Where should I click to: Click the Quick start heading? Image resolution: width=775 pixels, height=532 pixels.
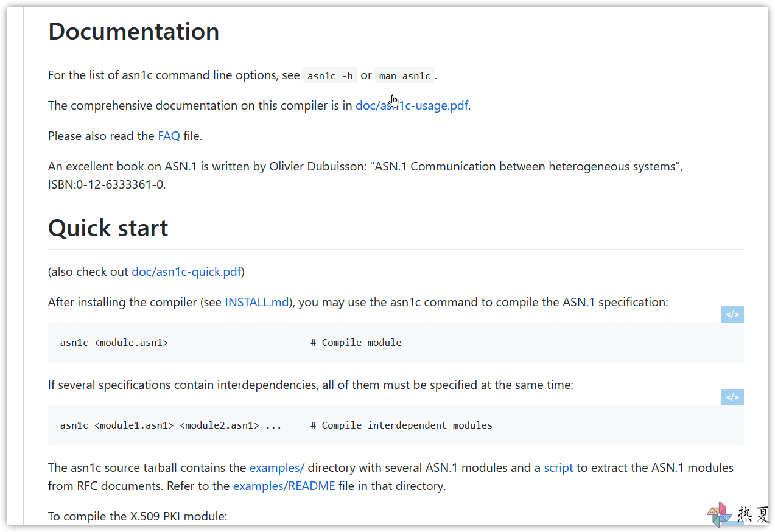coord(108,228)
